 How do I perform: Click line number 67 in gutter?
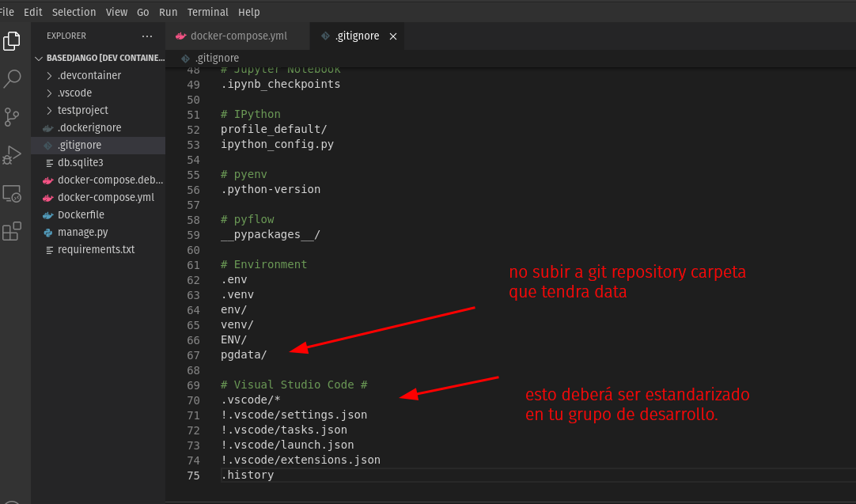click(193, 355)
